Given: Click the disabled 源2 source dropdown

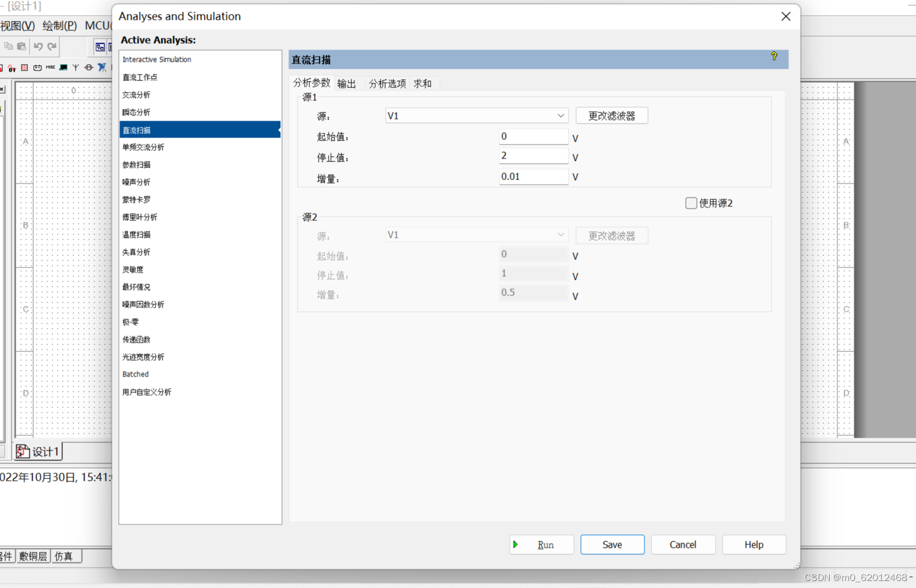Looking at the screenshot, I should pyautogui.click(x=477, y=235).
